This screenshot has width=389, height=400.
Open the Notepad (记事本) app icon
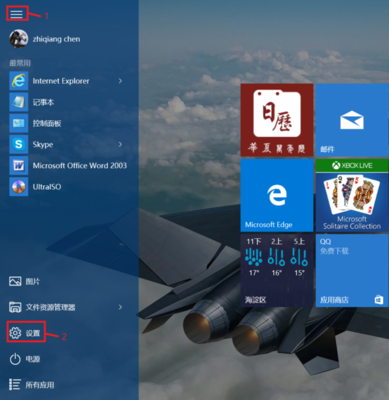19,102
